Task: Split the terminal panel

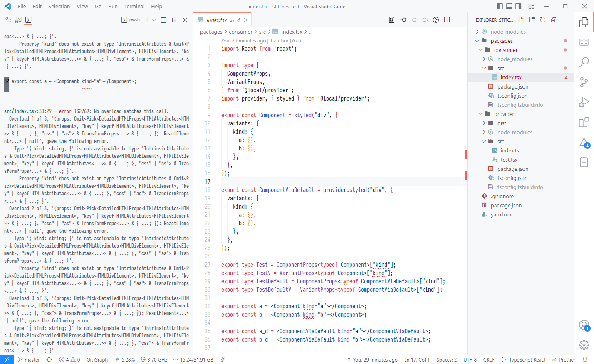Action: point(163,20)
